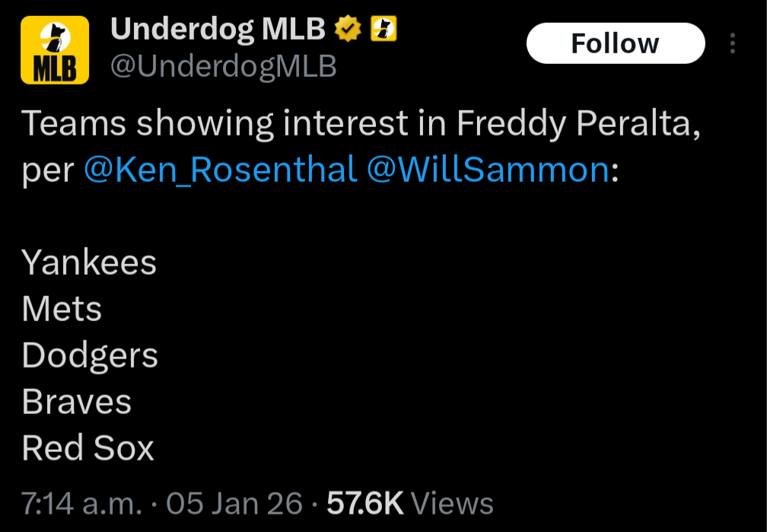Select the verified badge next to the display name
767x532 pixels.
(x=348, y=27)
